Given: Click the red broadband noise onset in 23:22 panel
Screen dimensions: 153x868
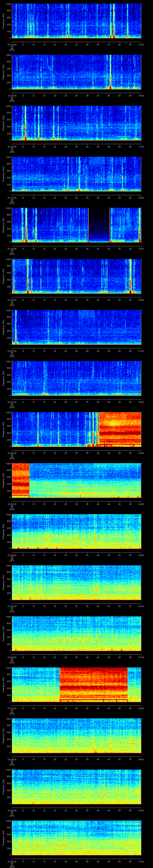Looking at the screenshot, I should coord(120,429).
